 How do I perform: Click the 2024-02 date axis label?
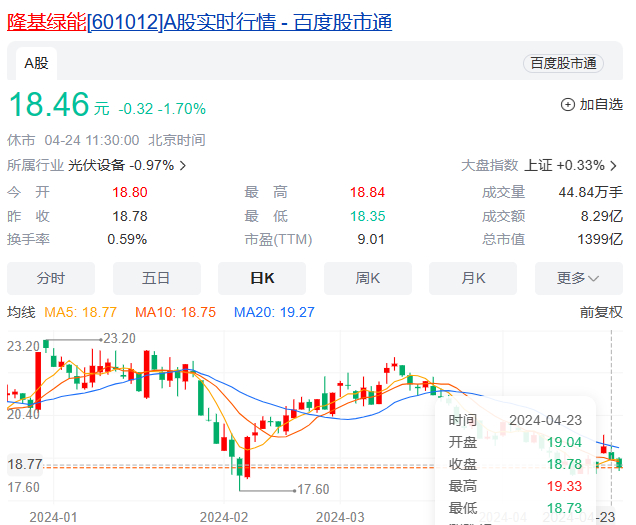point(224,517)
